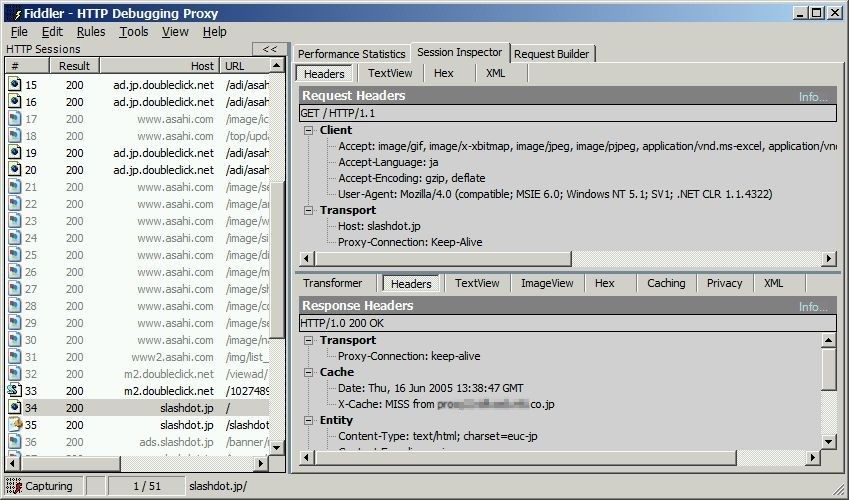Select the Session Inspector tab
The image size is (849, 500).
point(460,52)
